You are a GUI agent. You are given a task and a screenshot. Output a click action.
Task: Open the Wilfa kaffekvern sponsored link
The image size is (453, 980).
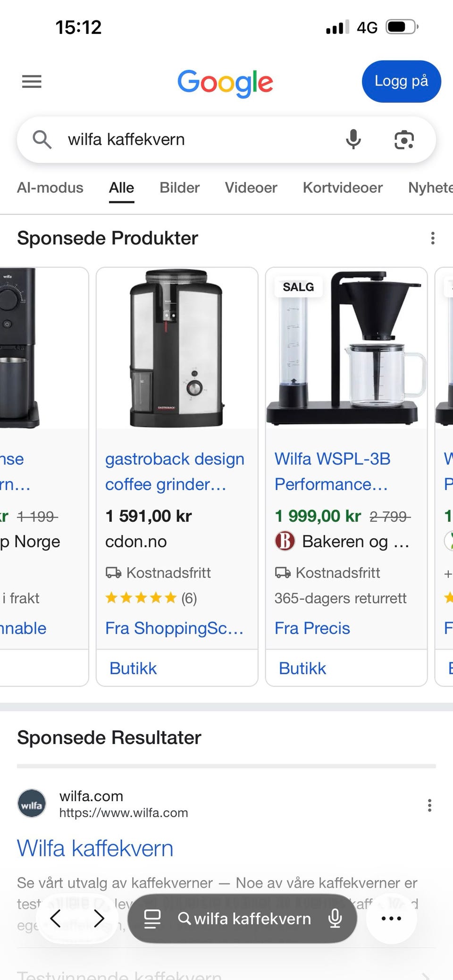tap(95, 848)
